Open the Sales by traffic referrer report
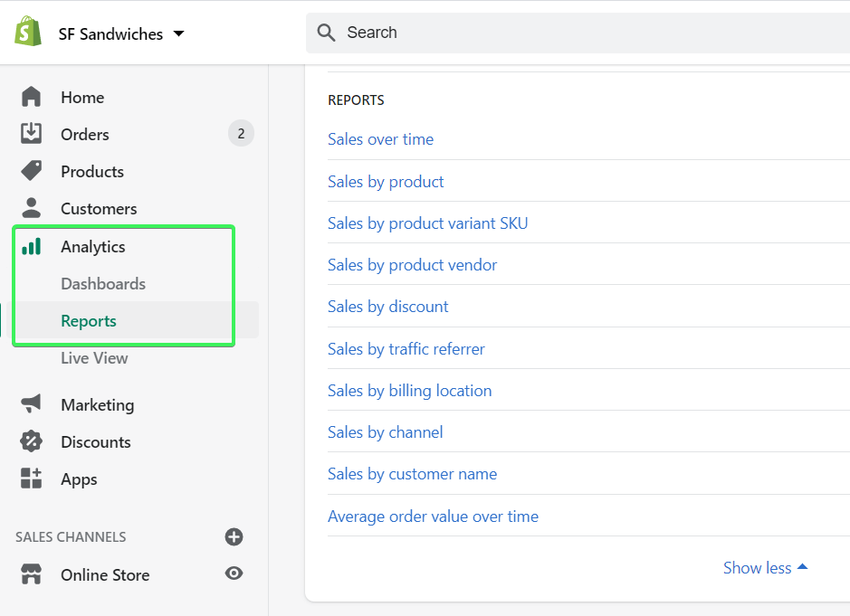Image resolution: width=850 pixels, height=616 pixels. [x=406, y=349]
